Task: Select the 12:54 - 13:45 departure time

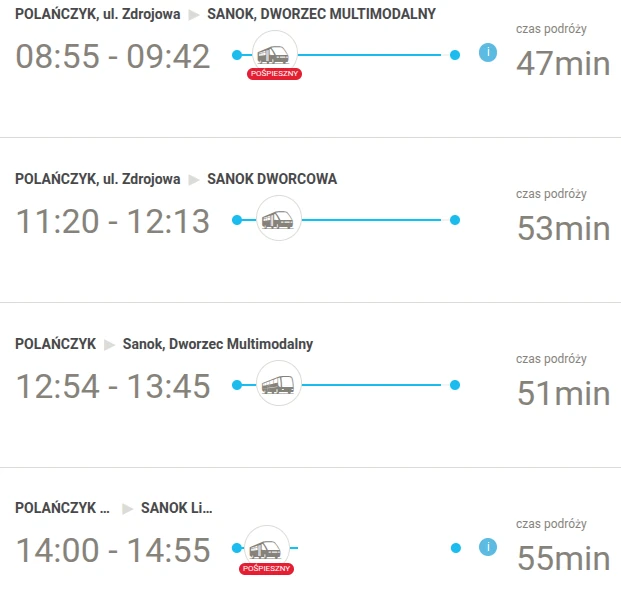Action: [x=113, y=386]
